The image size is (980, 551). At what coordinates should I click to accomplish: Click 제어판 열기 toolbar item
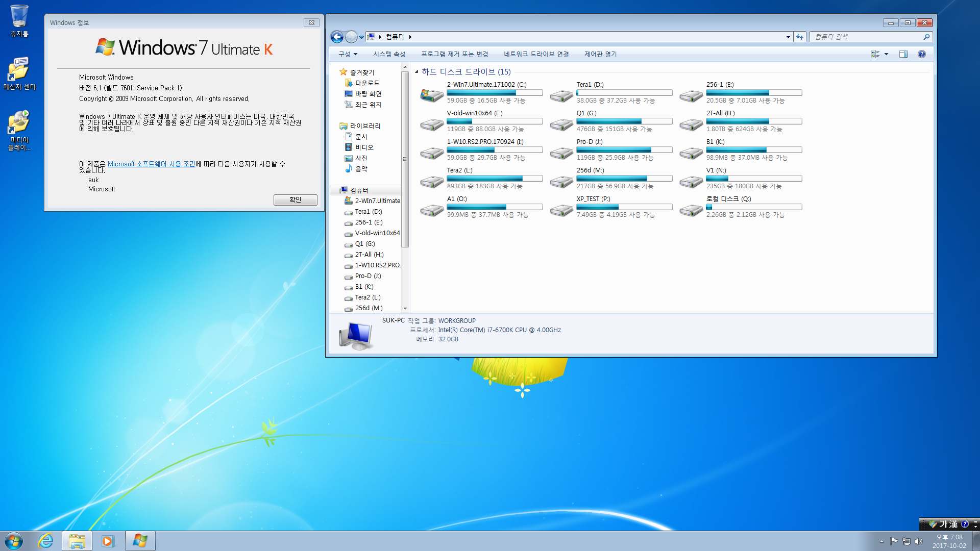click(x=601, y=54)
